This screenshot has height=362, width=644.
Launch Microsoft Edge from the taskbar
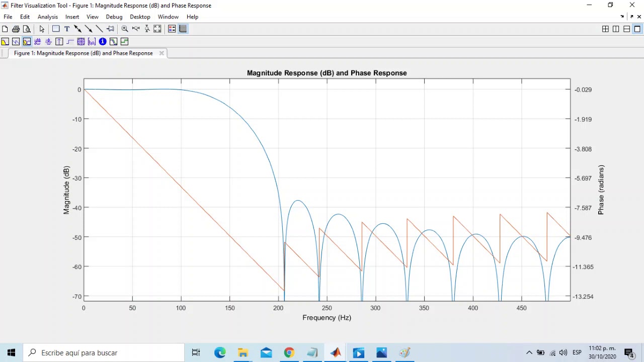[220, 352]
